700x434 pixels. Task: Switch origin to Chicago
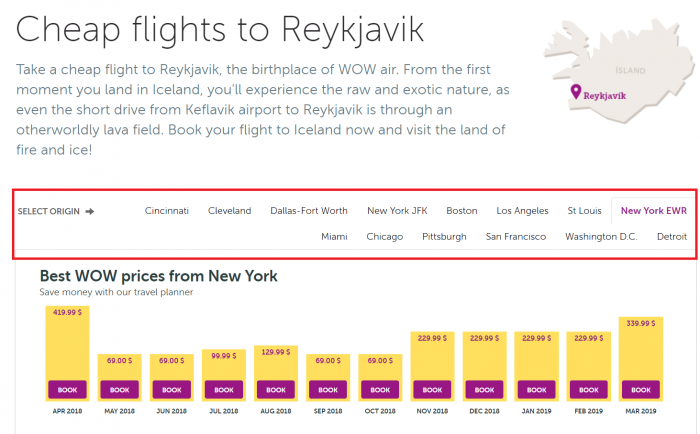tap(385, 237)
